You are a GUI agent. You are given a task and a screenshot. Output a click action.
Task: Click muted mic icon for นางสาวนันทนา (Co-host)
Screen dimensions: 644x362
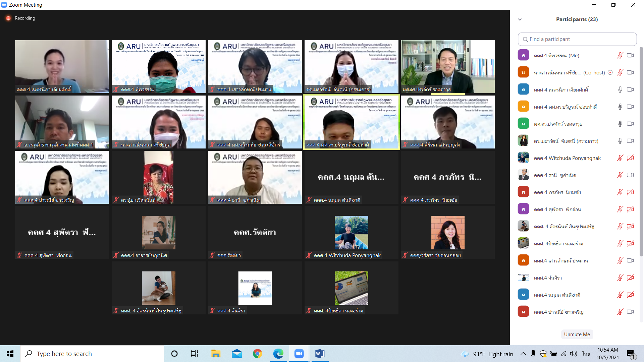(x=620, y=72)
